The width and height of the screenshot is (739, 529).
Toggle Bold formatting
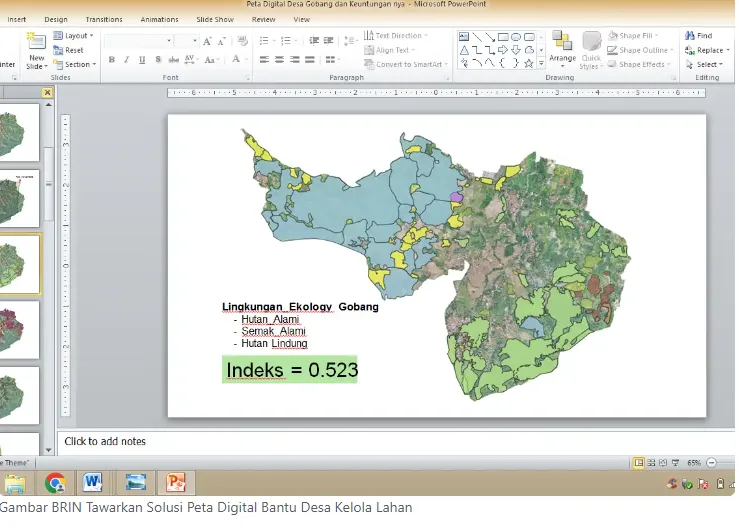click(112, 59)
